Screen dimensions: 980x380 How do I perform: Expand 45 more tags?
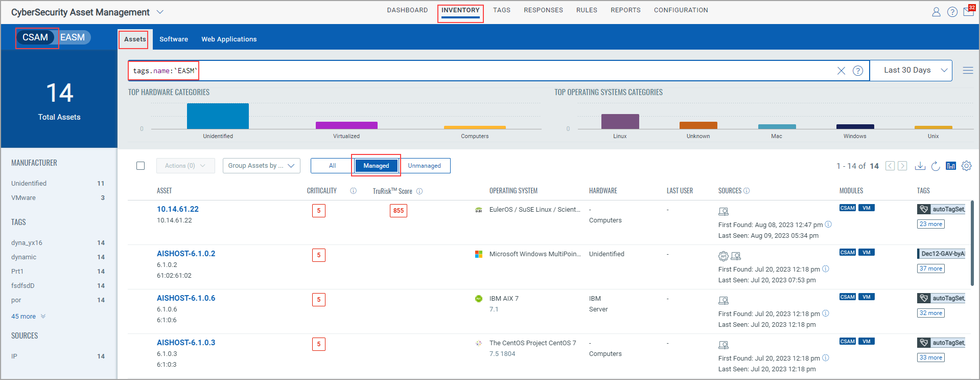tap(29, 317)
